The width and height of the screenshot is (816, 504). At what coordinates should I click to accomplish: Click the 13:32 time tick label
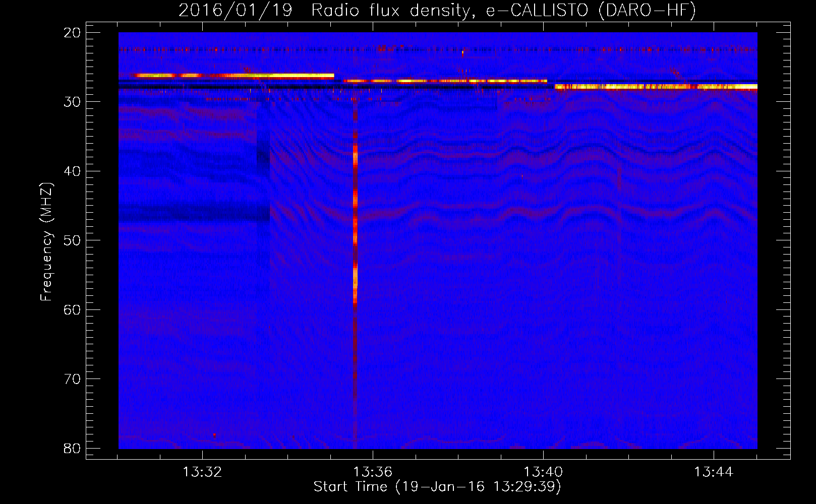[202, 472]
